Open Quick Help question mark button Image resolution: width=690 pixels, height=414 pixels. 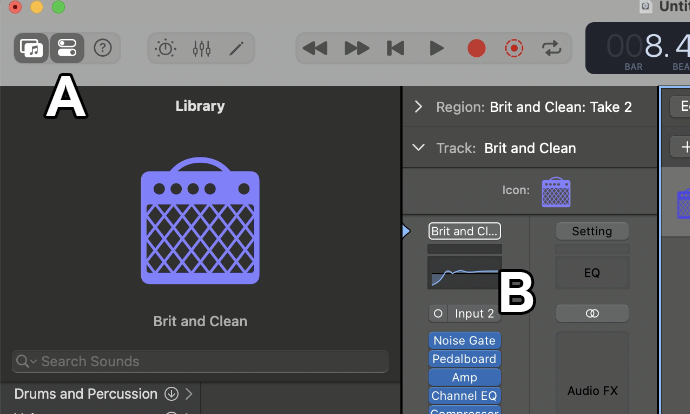tap(102, 48)
